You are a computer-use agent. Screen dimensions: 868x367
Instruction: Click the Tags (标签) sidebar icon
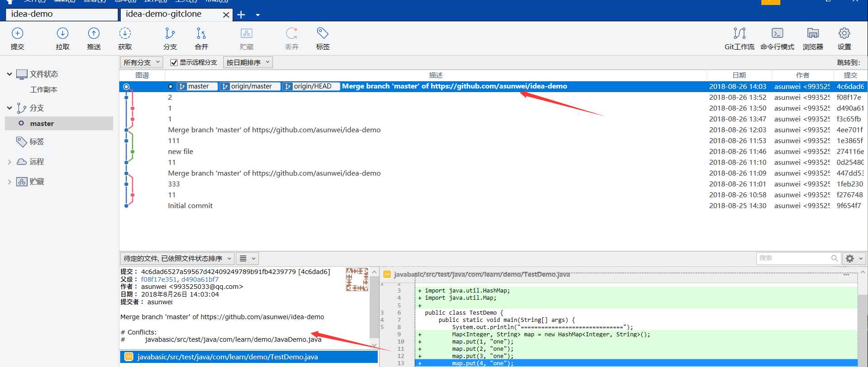tap(21, 142)
